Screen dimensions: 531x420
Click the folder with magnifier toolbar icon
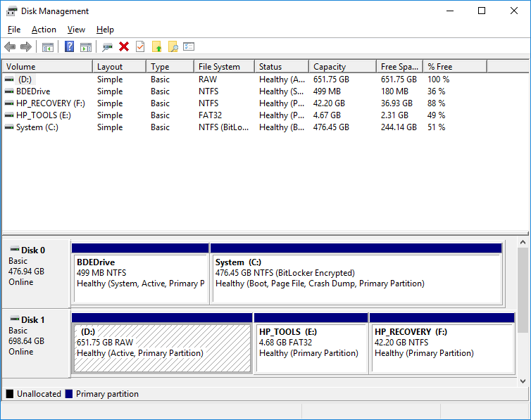click(x=173, y=47)
